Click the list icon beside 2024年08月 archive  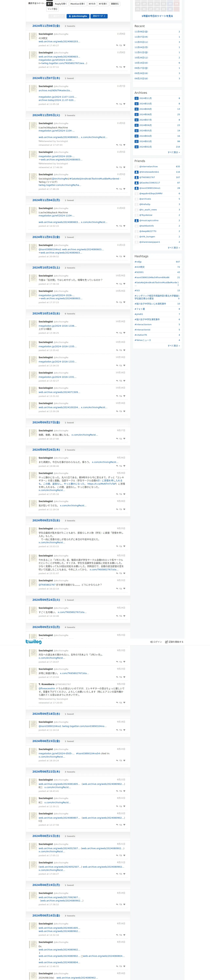click(x=136, y=114)
